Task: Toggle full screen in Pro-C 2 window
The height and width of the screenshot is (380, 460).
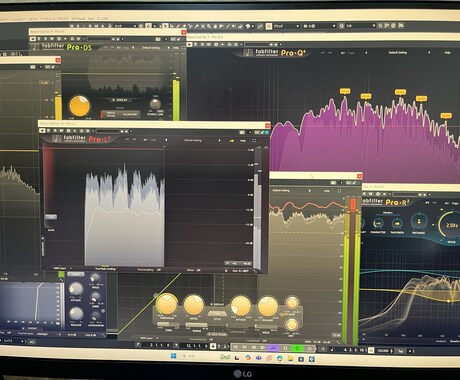Action: (339, 191)
